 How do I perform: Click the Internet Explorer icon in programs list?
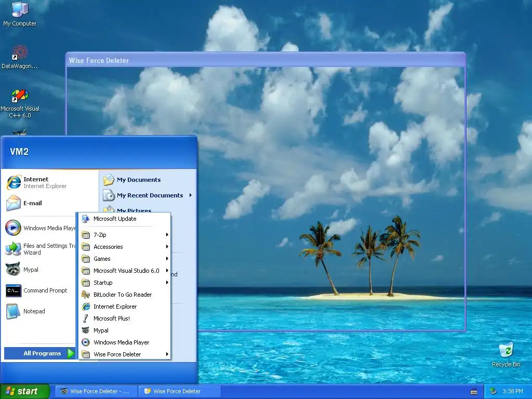(x=86, y=307)
